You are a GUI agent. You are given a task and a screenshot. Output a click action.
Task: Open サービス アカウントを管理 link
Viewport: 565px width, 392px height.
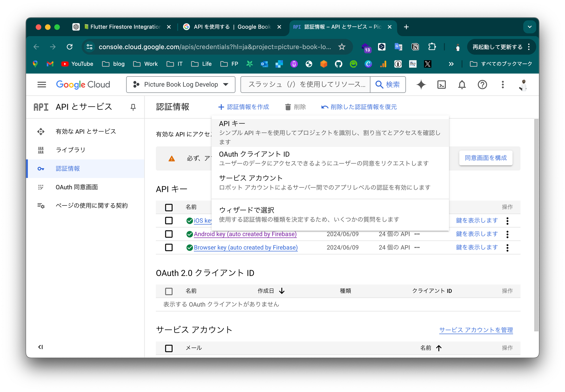click(476, 329)
